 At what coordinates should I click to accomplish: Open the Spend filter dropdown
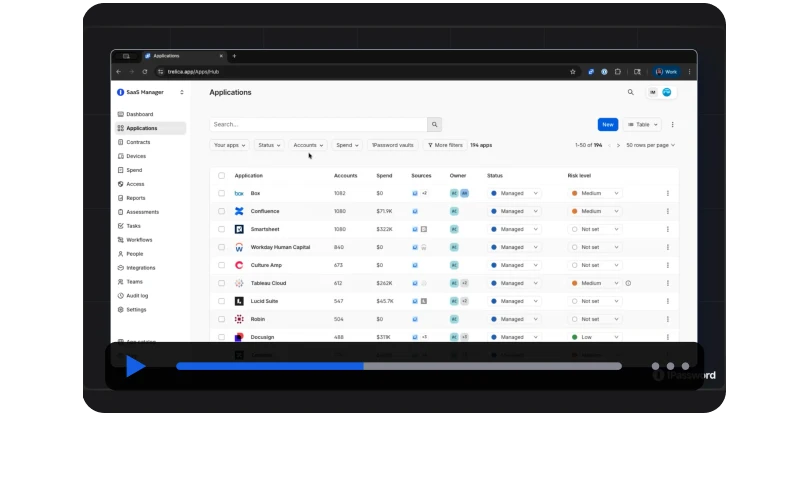[x=347, y=145]
